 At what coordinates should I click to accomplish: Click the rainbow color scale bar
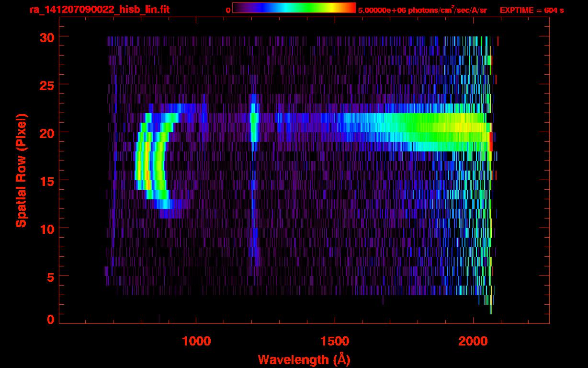point(294,8)
